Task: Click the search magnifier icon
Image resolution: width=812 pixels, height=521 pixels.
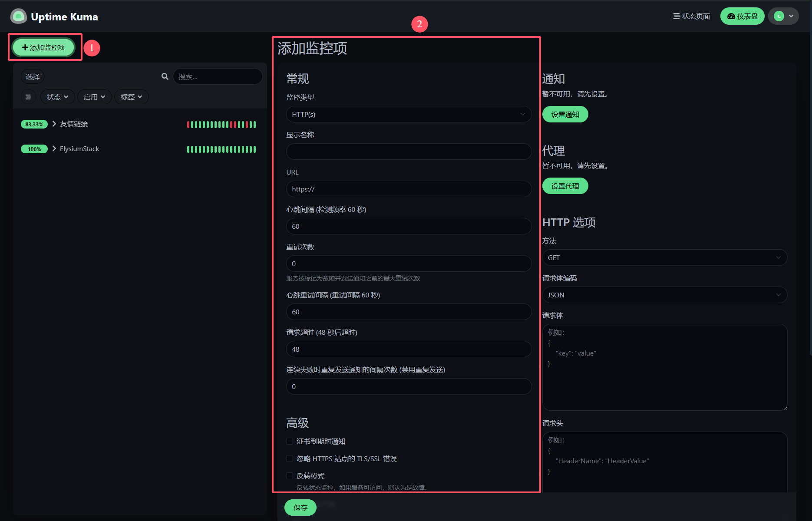Action: tap(165, 76)
